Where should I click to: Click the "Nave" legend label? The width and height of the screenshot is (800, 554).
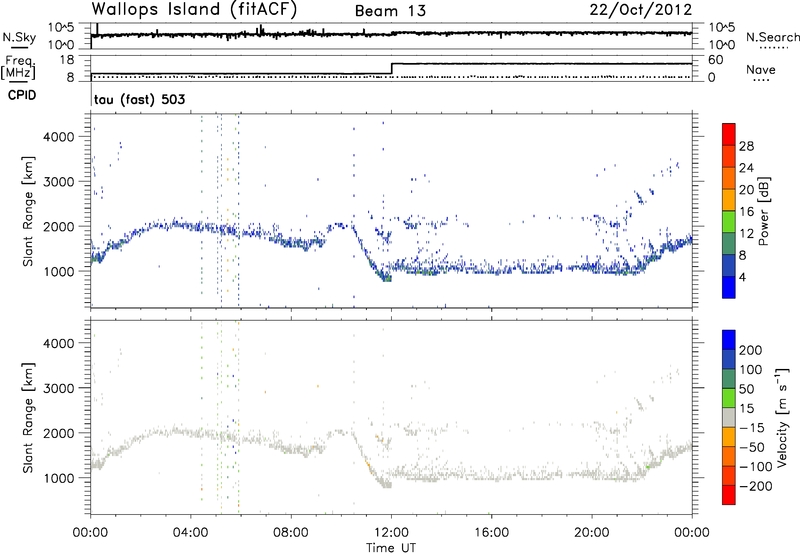[761, 69]
